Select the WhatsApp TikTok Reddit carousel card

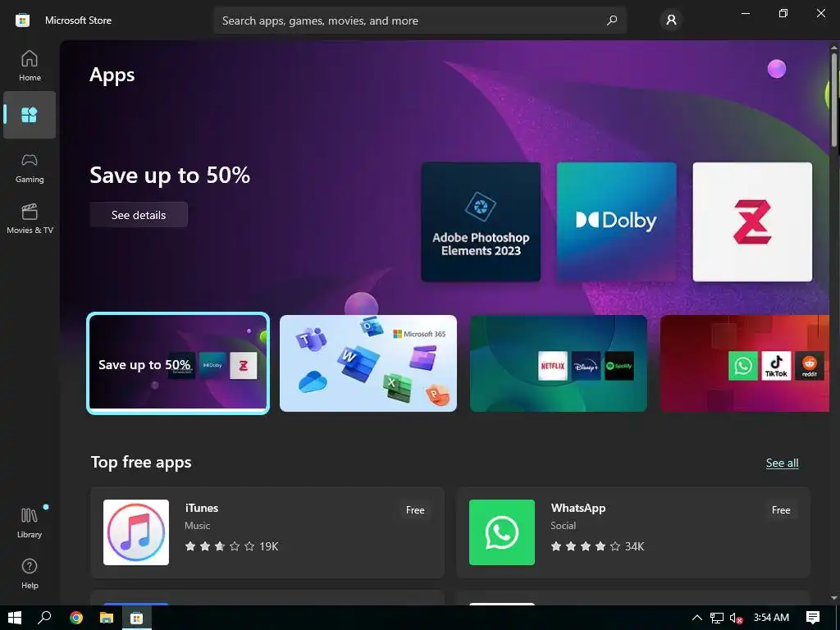pyautogui.click(x=745, y=363)
